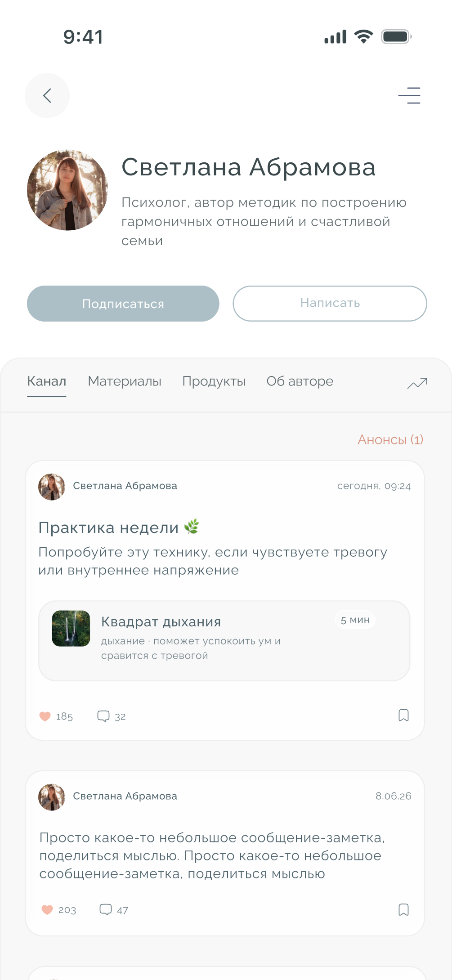Tap the 5 мин duration badge
Screen dimensions: 452x980
tap(355, 620)
